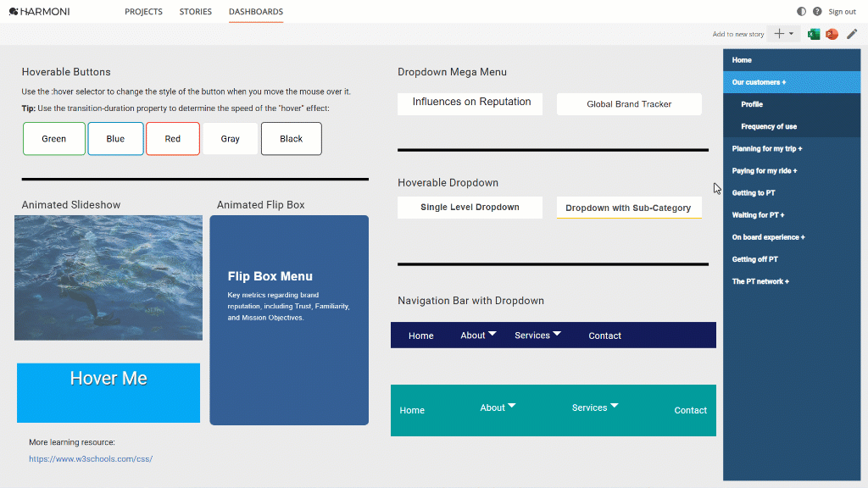The width and height of the screenshot is (868, 488).
Task: Select Getting off PT
Action: coord(792,259)
